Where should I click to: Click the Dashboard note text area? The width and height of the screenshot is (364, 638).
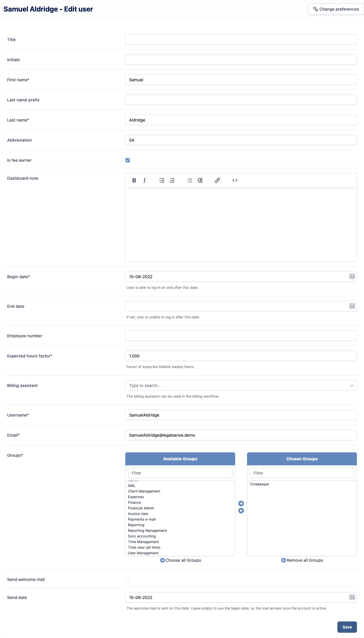241,224
